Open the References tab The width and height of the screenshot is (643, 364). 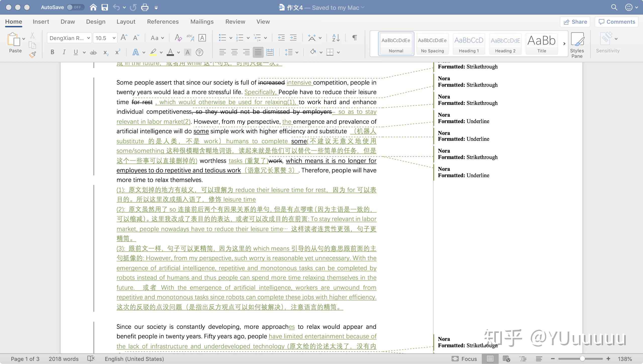[163, 21]
